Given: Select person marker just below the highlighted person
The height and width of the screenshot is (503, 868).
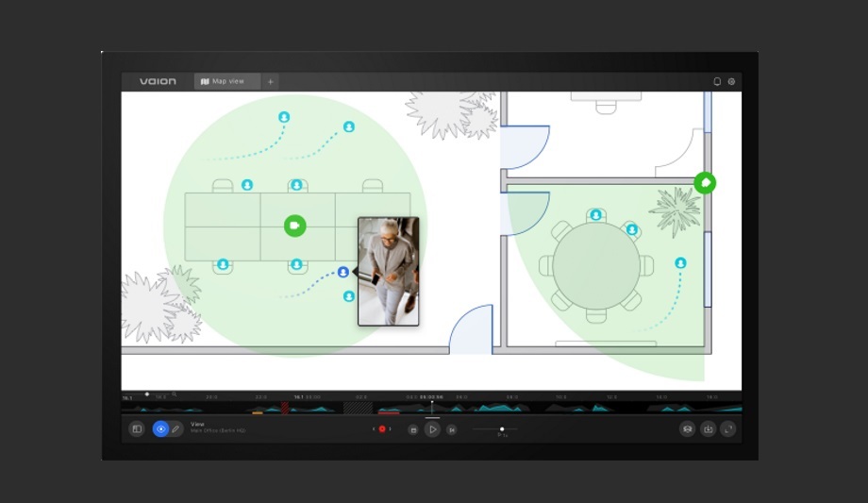Looking at the screenshot, I should (349, 296).
